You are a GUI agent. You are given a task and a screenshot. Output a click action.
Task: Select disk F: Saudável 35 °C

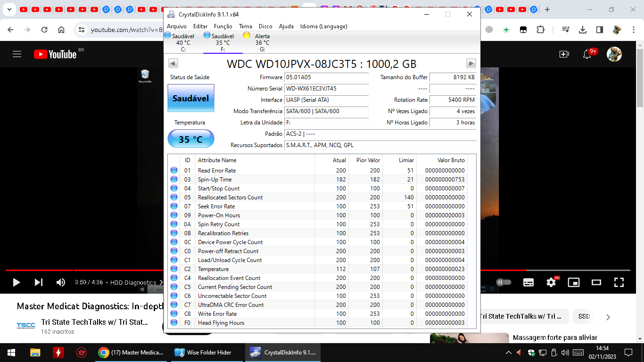click(x=223, y=42)
